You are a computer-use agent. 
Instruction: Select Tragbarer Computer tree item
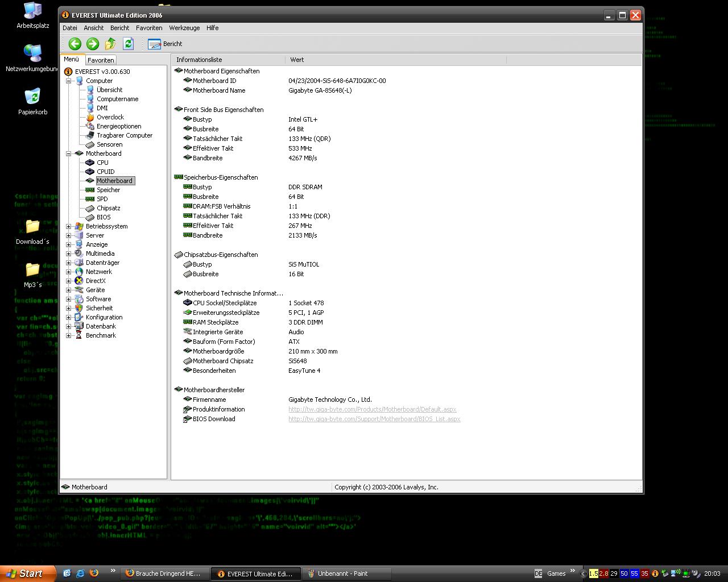tap(125, 135)
